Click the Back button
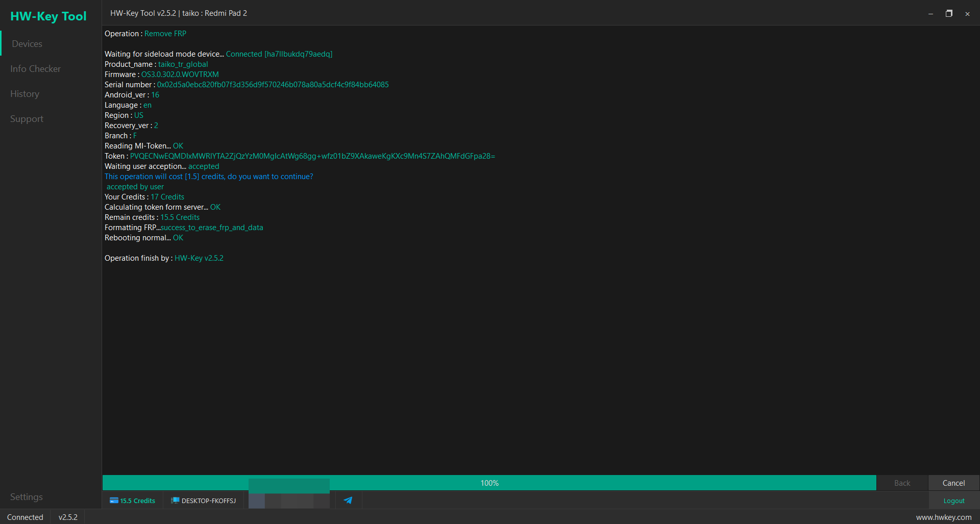 [902, 483]
